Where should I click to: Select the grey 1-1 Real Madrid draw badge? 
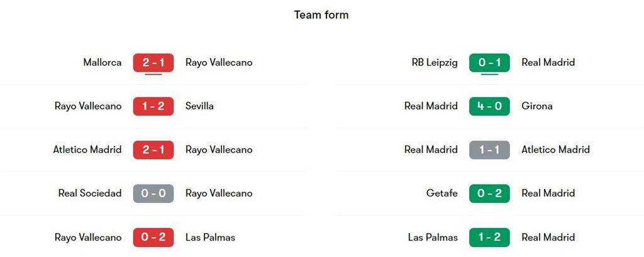click(489, 150)
